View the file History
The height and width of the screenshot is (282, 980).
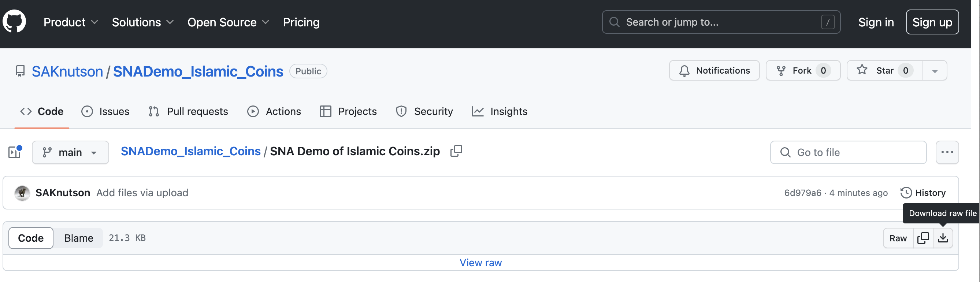[923, 193]
